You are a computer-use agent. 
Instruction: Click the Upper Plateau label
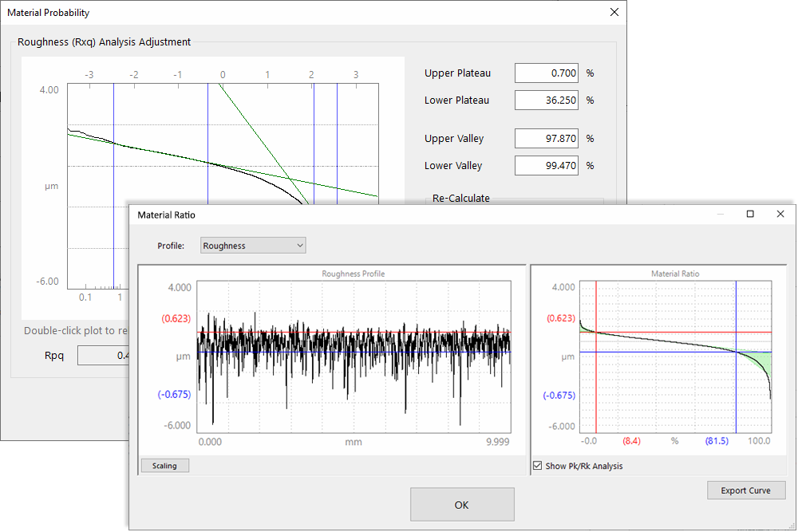(x=457, y=73)
